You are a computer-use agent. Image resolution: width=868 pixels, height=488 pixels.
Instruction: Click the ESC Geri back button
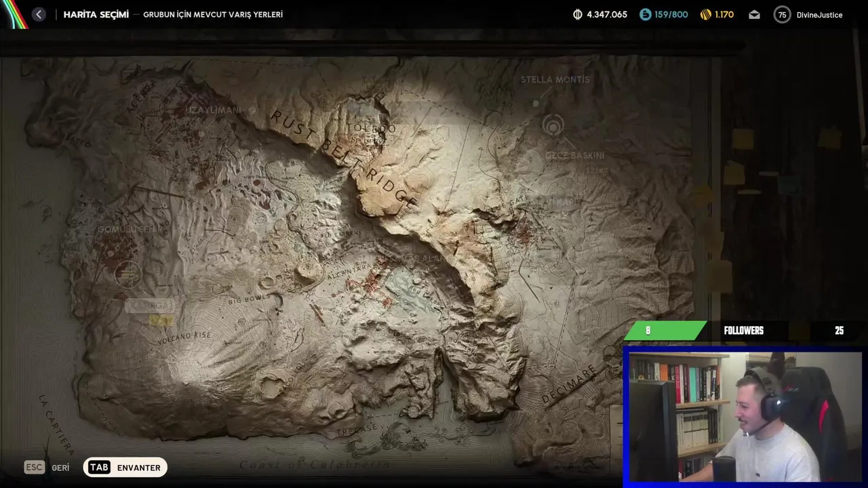click(x=47, y=468)
